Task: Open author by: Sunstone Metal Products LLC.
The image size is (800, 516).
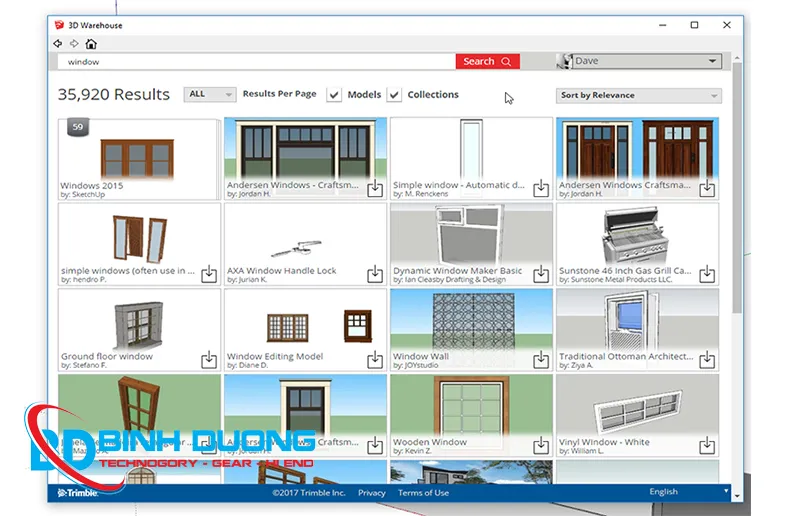Action: (x=615, y=280)
